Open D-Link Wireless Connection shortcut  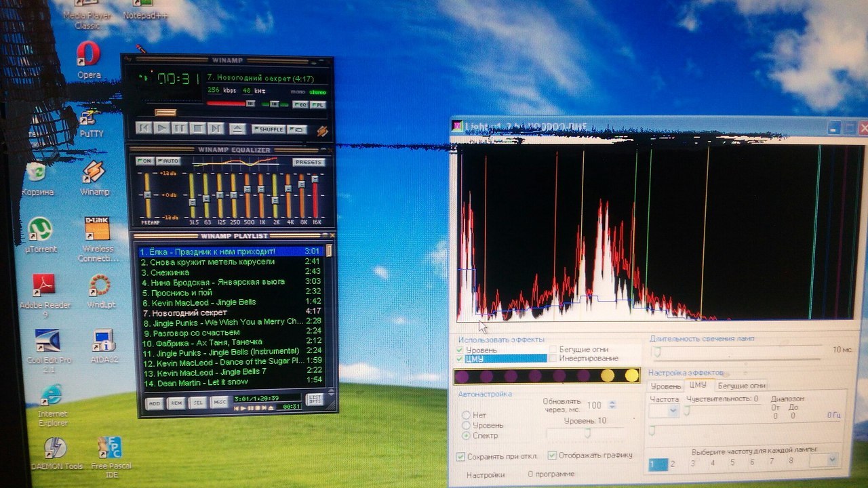(96, 241)
